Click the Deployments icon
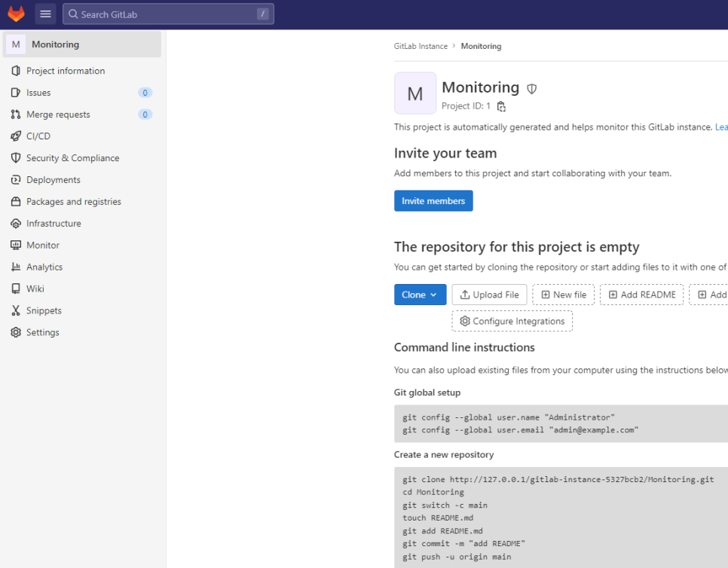 click(x=16, y=179)
